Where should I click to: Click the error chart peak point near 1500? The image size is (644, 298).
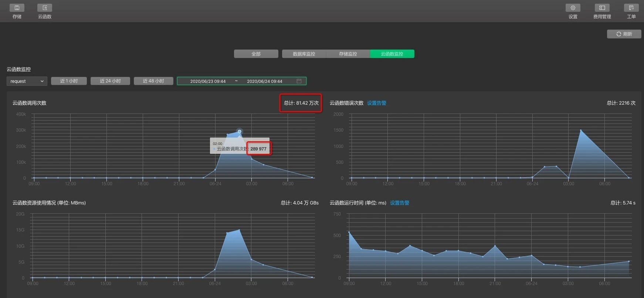[581, 130]
